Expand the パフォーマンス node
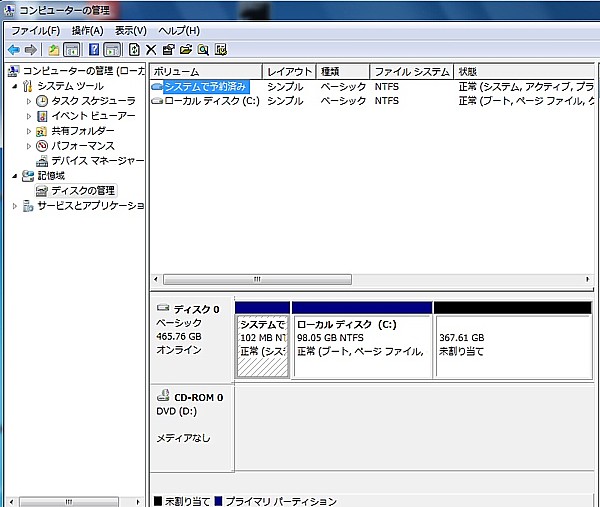This screenshot has width=600, height=507. pos(29,146)
